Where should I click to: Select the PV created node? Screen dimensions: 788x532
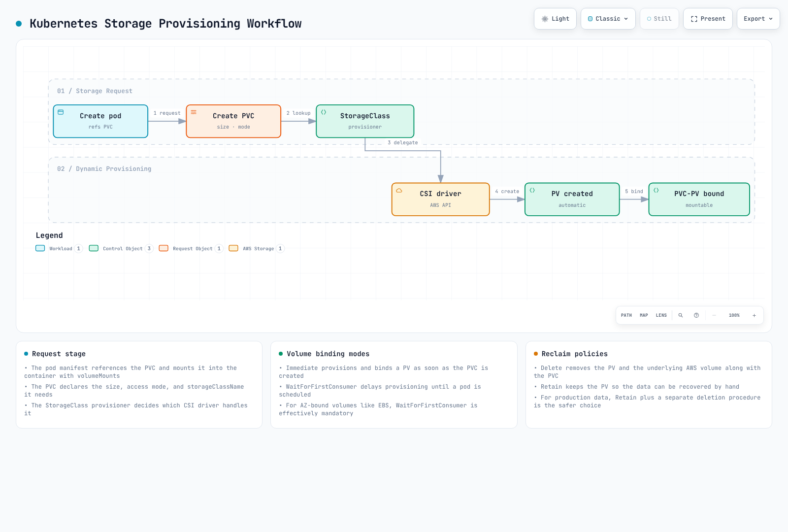[572, 199]
